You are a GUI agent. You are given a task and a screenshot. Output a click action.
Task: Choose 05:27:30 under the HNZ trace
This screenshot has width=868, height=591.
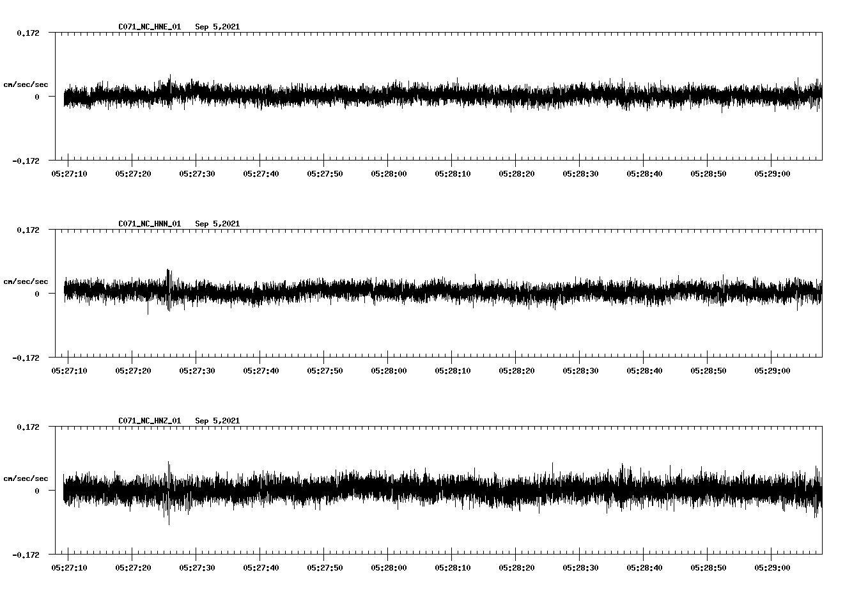pos(198,568)
